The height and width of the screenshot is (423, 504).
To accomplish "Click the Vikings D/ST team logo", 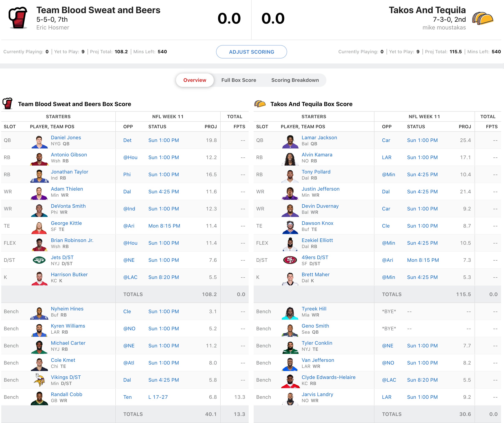I will pos(39,380).
